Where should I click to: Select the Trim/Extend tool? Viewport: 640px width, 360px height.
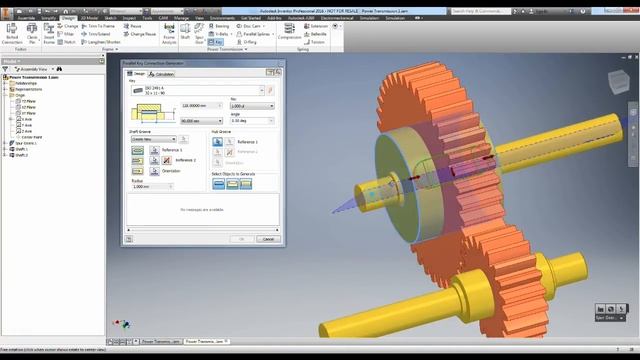point(96,34)
